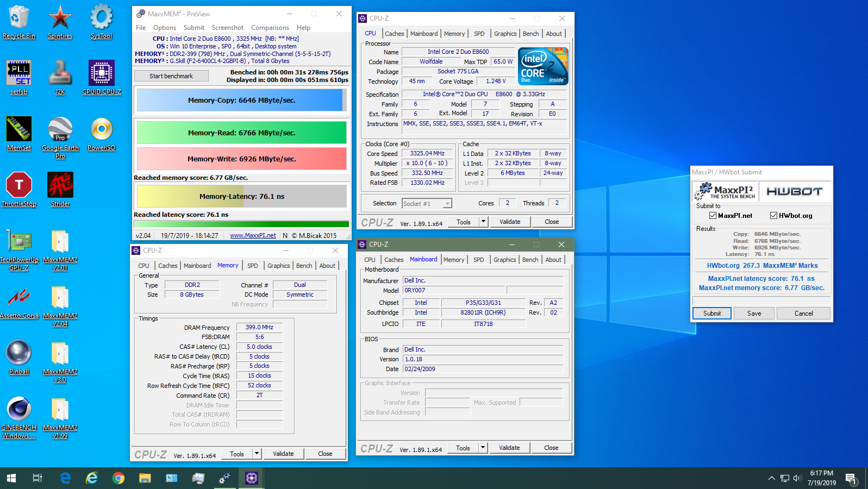This screenshot has height=489, width=868.
Task: Launch the CINEBENCH Windows shortcut
Action: click(19, 418)
